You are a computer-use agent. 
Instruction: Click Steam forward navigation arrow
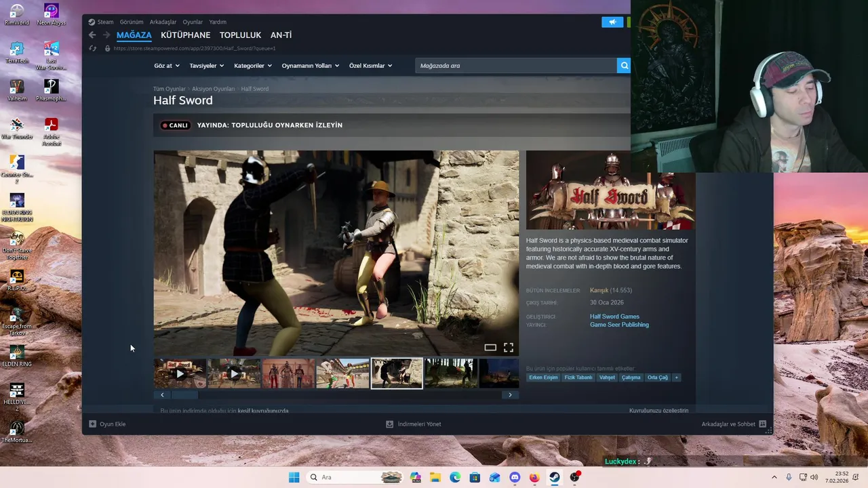point(106,35)
